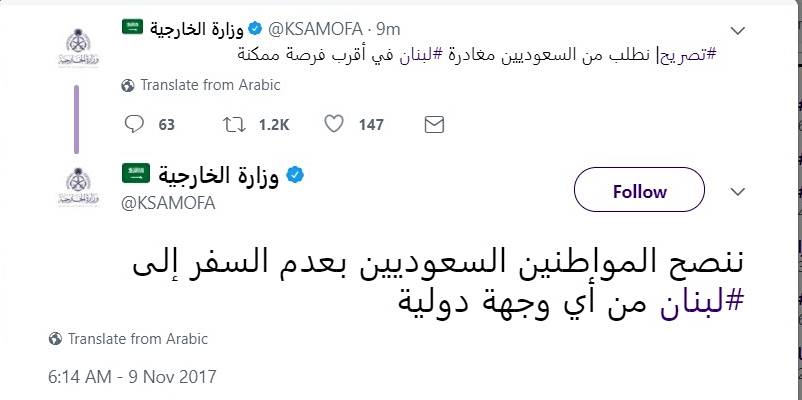The height and width of the screenshot is (400, 802).
Task: Click the reply icon with 63 replies
Action: [137, 125]
